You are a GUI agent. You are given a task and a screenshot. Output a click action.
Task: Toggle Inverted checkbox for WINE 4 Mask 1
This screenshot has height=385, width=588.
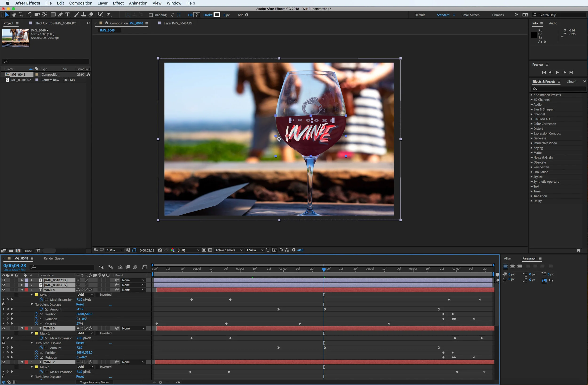pyautogui.click(x=97, y=295)
